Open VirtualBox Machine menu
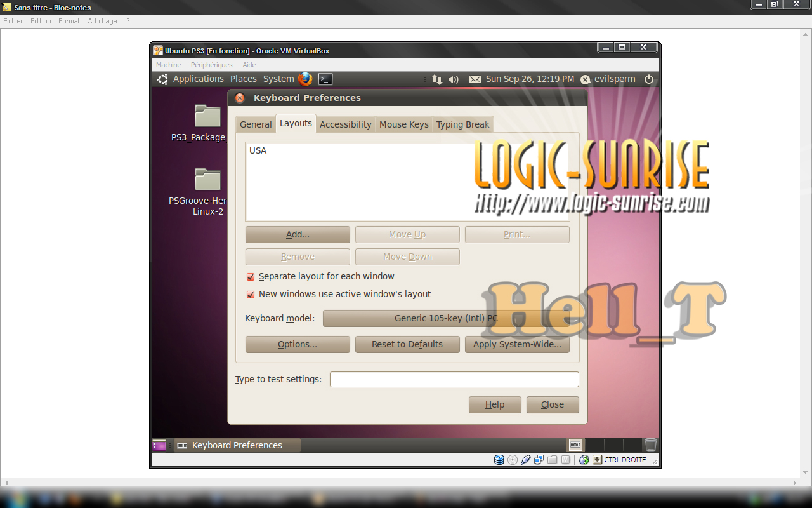The image size is (812, 508). 169,65
